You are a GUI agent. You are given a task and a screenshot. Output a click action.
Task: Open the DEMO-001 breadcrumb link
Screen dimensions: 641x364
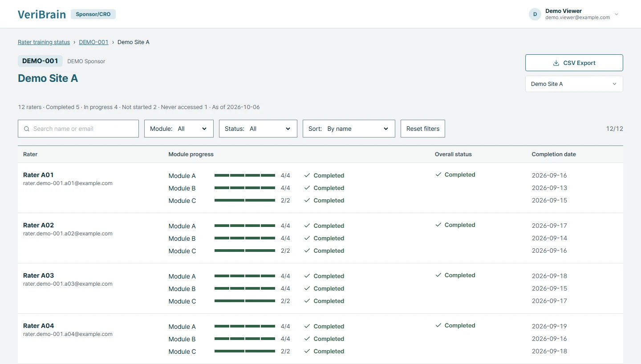coord(93,42)
